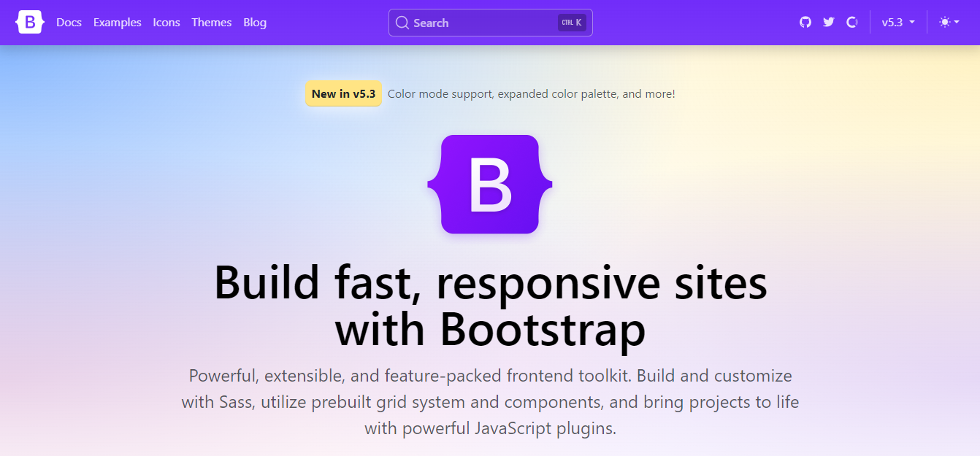Go to the Examples page

click(x=118, y=23)
